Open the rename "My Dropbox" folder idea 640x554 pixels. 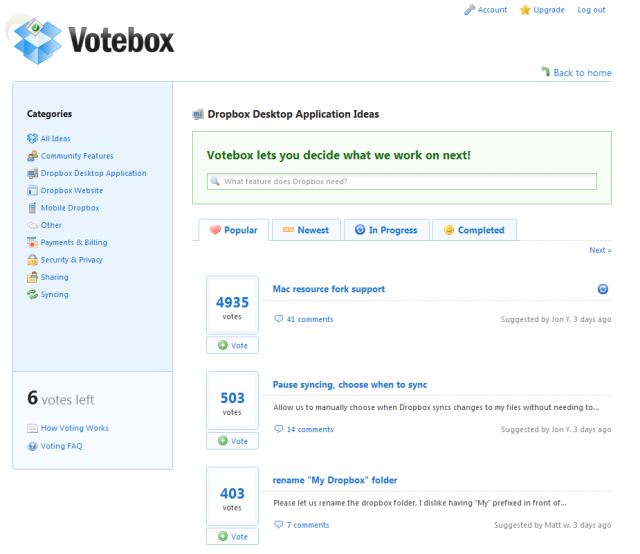[334, 480]
